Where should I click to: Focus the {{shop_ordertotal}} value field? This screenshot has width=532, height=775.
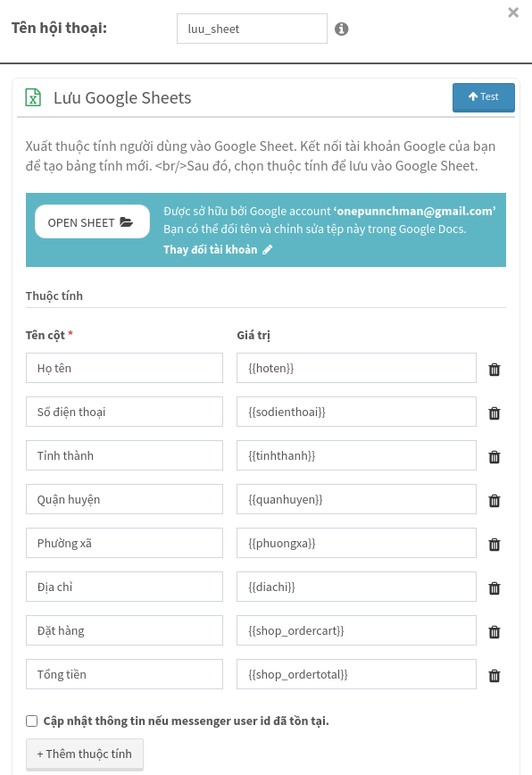(x=356, y=674)
